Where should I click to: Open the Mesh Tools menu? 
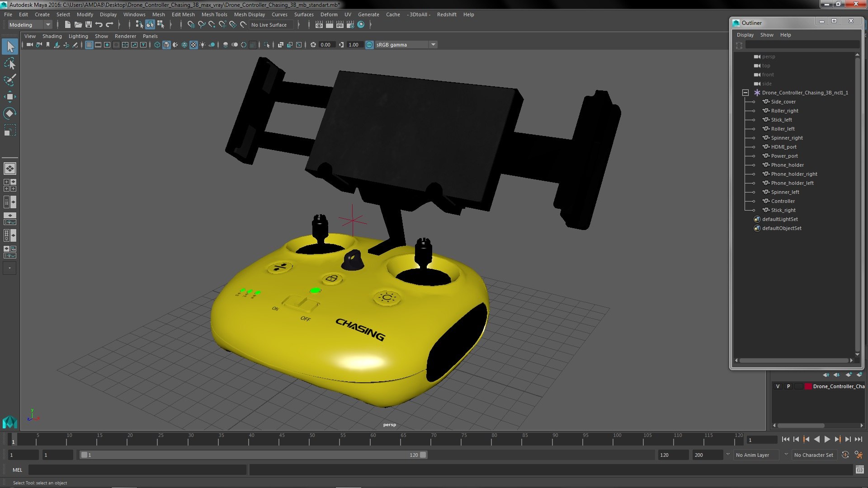[x=214, y=14]
